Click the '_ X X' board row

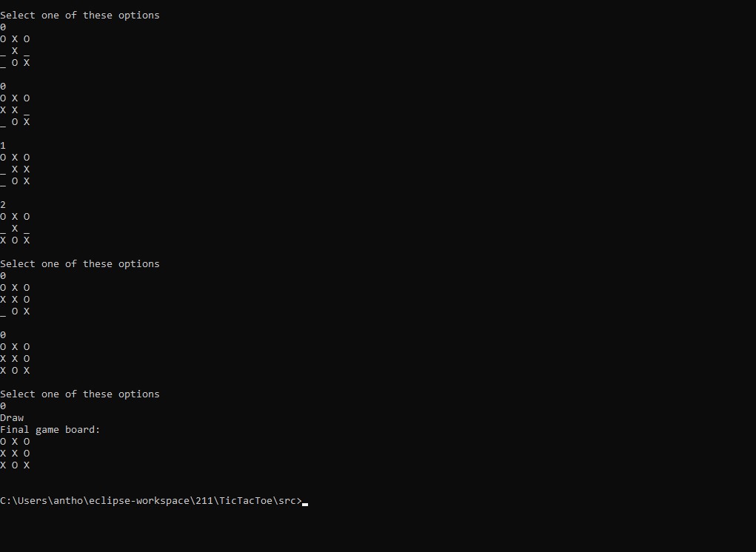click(x=15, y=169)
